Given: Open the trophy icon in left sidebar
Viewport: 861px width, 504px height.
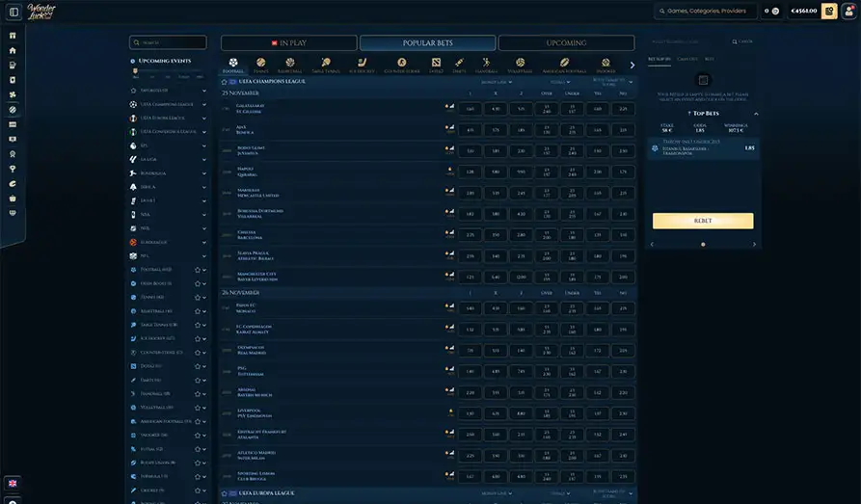Looking at the screenshot, I should pyautogui.click(x=13, y=169).
